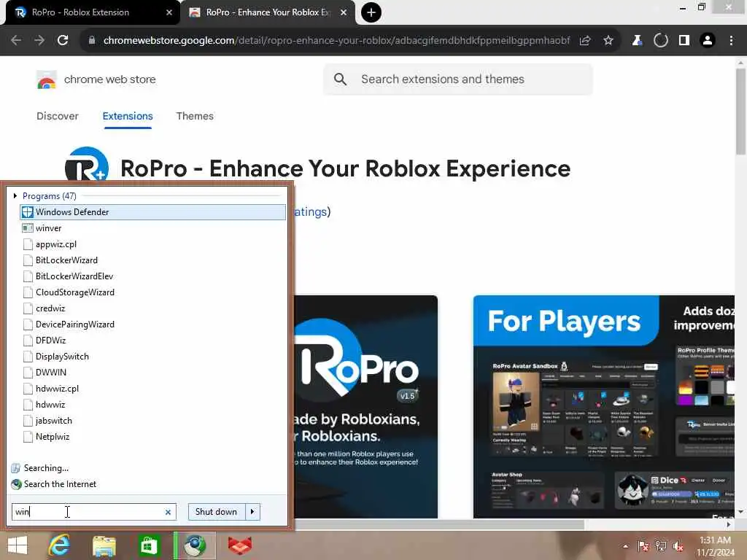Click the Shut down button

[x=217, y=512]
